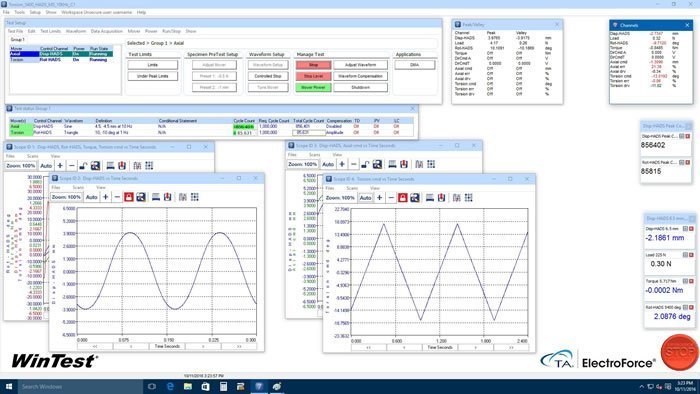The width and height of the screenshot is (700, 394).
Task: Save scope data using the disk icon in Scope ID 3
Action: point(377,164)
